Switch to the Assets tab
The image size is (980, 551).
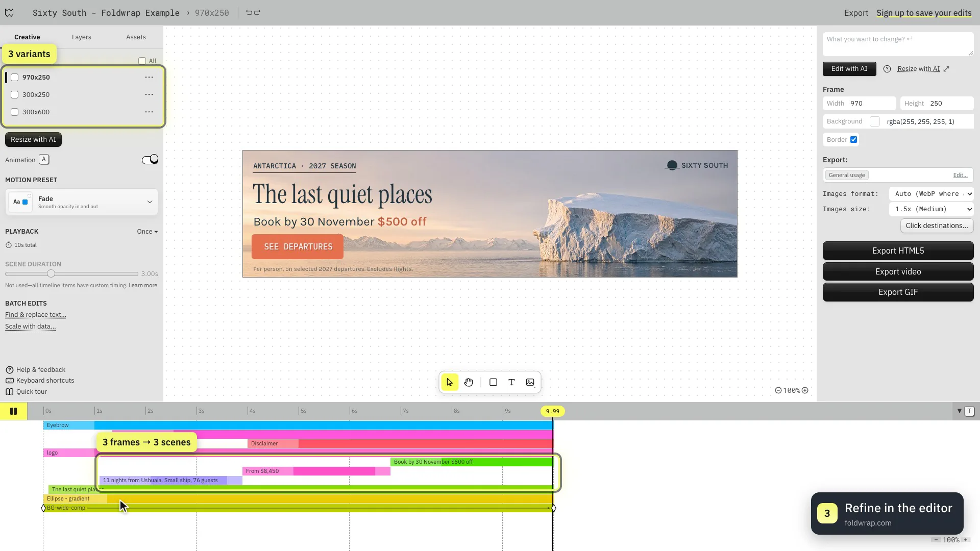click(x=136, y=37)
